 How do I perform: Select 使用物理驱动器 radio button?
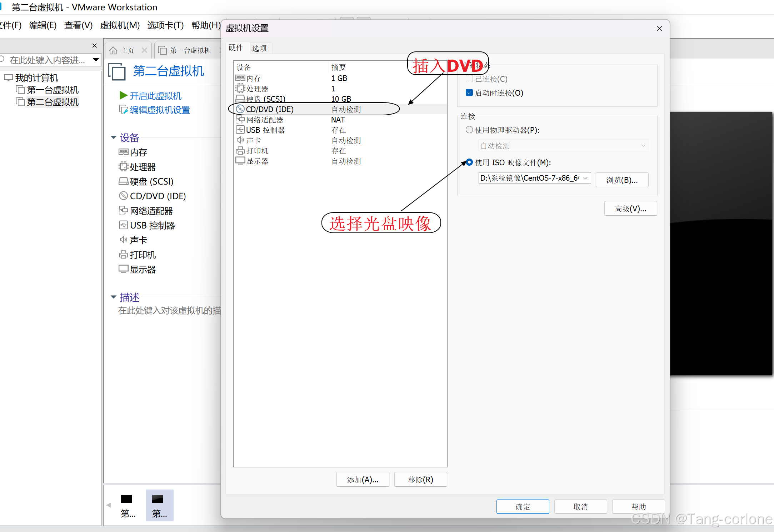click(x=469, y=130)
